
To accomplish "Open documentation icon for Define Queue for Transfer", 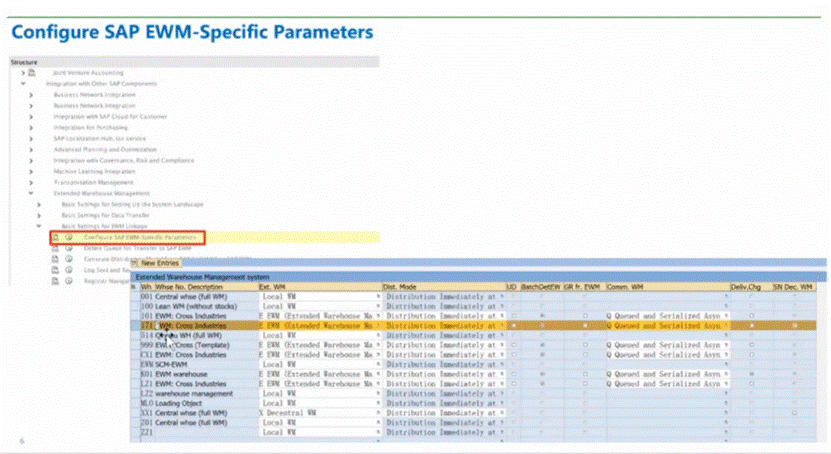I will point(55,248).
